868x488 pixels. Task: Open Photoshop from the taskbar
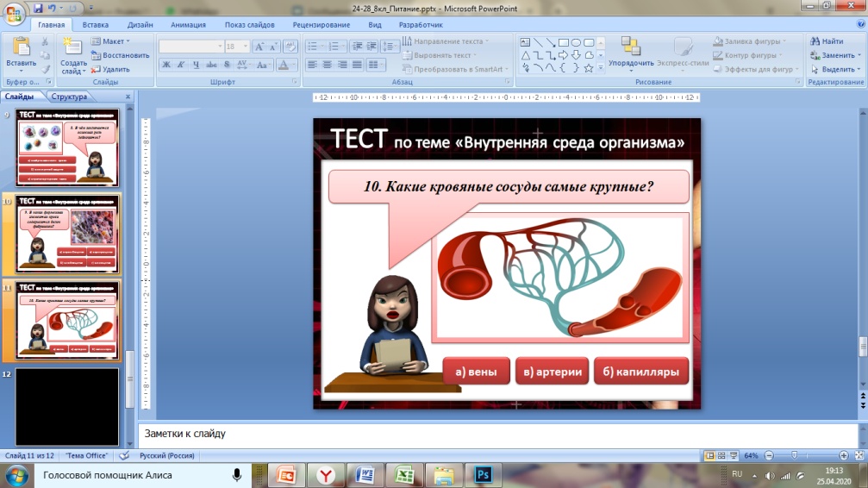pos(483,474)
